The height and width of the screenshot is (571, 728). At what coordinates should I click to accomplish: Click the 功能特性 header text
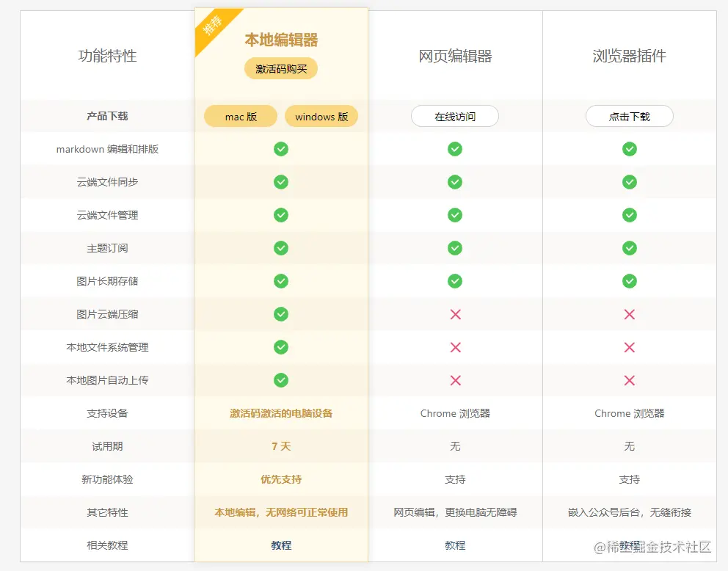coord(107,56)
